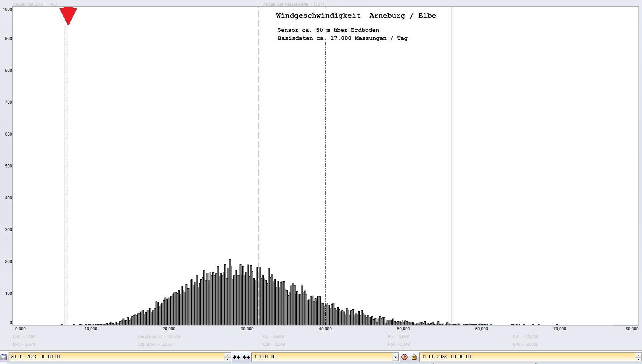Click the x-axis label 60,000

point(481,329)
